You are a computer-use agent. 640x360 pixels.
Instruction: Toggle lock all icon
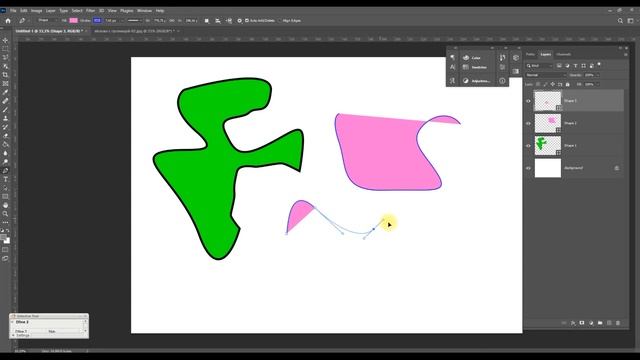(x=568, y=84)
